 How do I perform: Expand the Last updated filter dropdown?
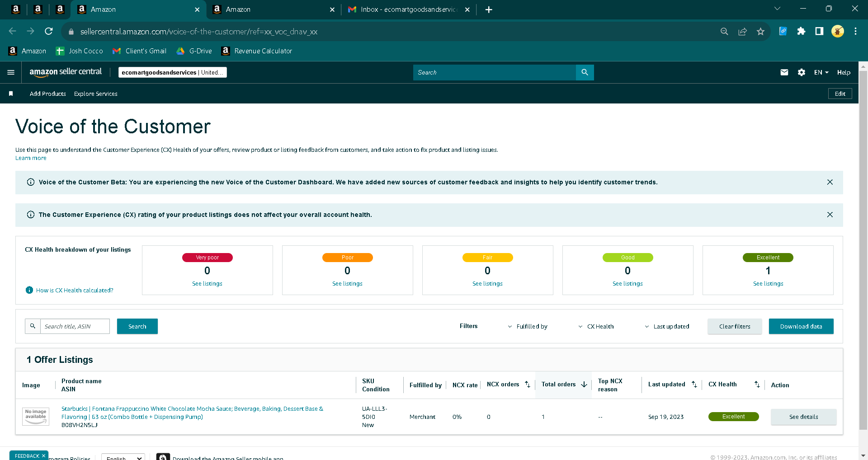point(667,326)
